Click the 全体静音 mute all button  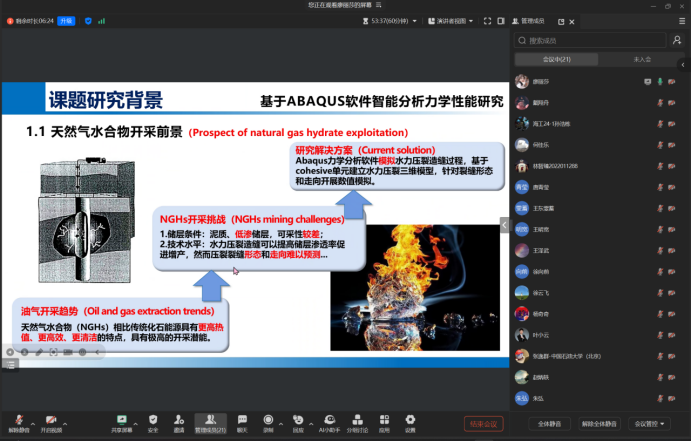(x=547, y=424)
